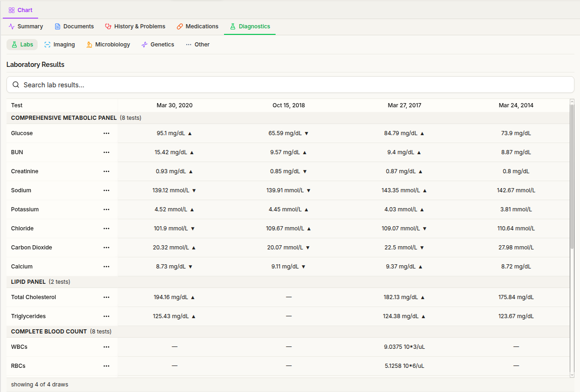This screenshot has height=392, width=580.
Task: Open the Sodium row more-options icon
Action: (x=106, y=190)
